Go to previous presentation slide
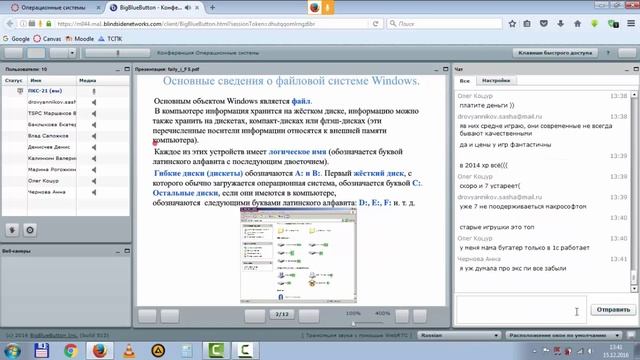Viewport: 640px width, 360px height. click(255, 316)
